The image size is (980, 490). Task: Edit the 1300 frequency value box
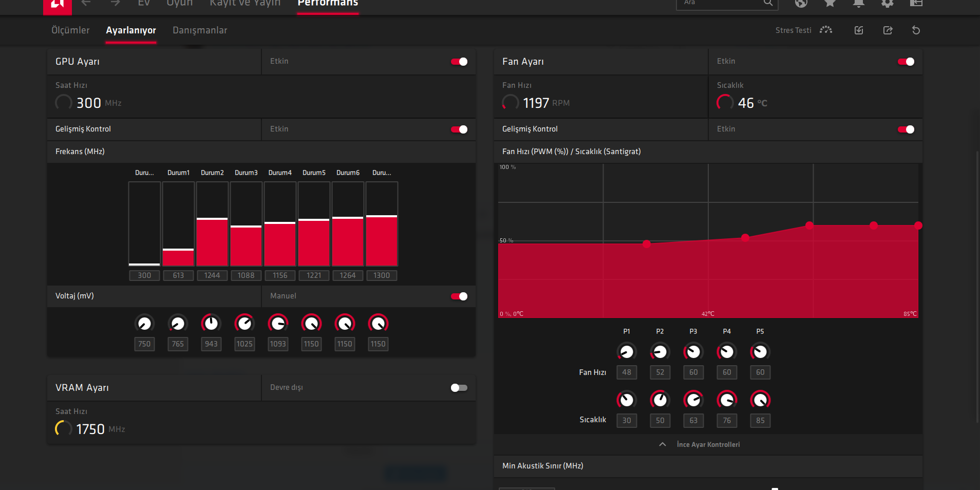click(x=382, y=275)
